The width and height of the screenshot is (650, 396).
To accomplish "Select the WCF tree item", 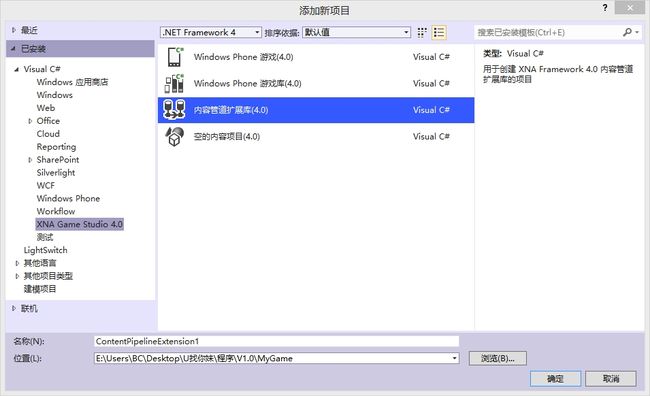I will pyautogui.click(x=46, y=185).
